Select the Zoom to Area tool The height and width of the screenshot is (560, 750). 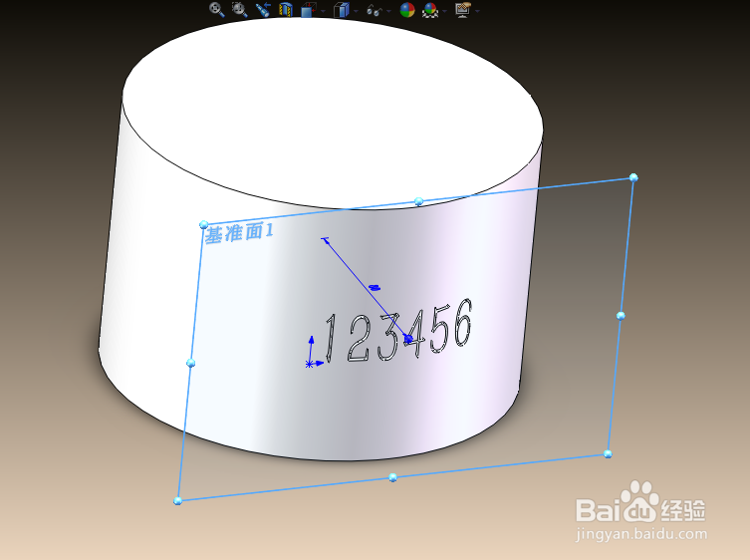click(x=240, y=10)
